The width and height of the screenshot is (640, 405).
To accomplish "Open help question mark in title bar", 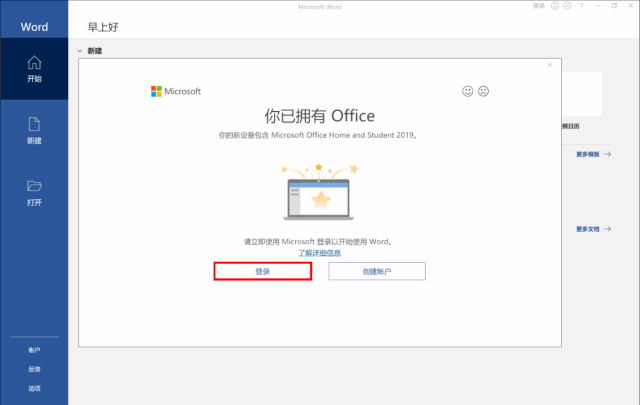I will click(581, 6).
